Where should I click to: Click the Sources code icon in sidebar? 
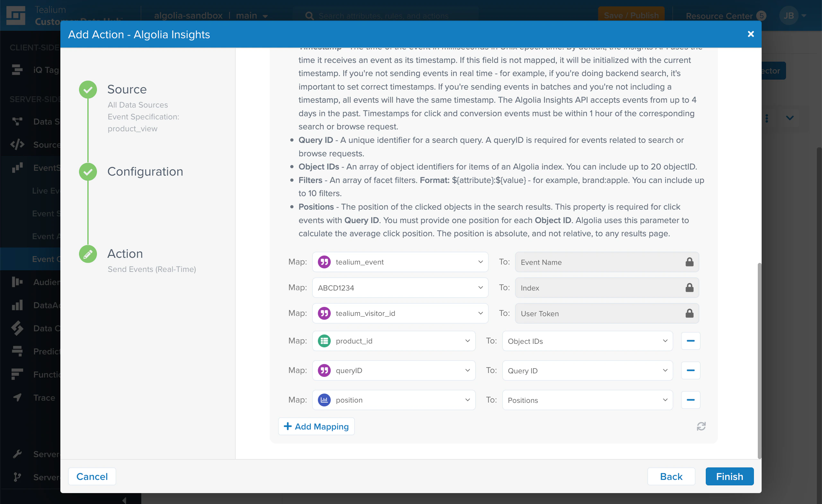17,144
